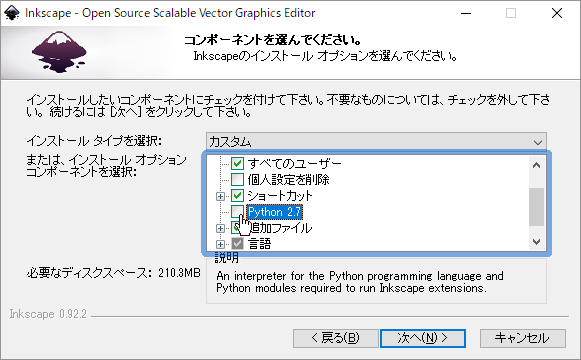Click the Inkscape mountain logo in header

pyautogui.click(x=59, y=52)
